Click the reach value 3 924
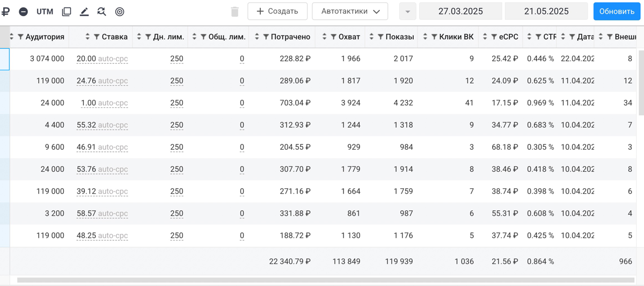The height and width of the screenshot is (286, 644). coord(351,103)
